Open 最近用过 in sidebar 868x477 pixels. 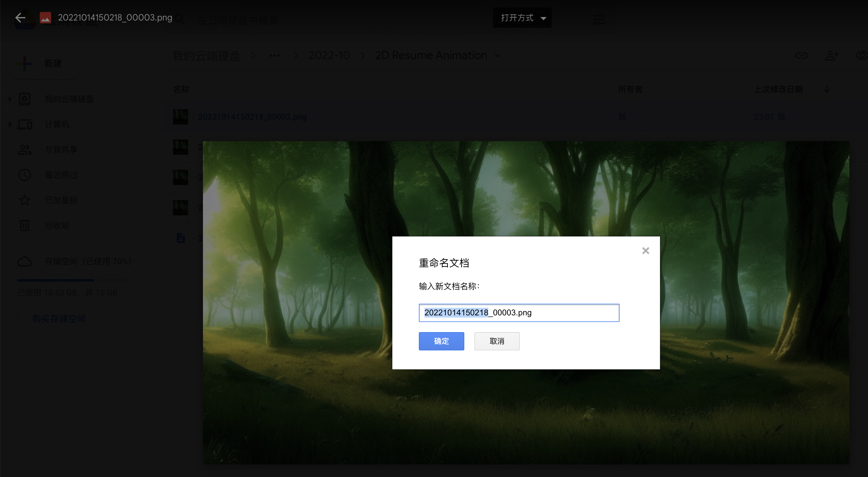tap(61, 175)
